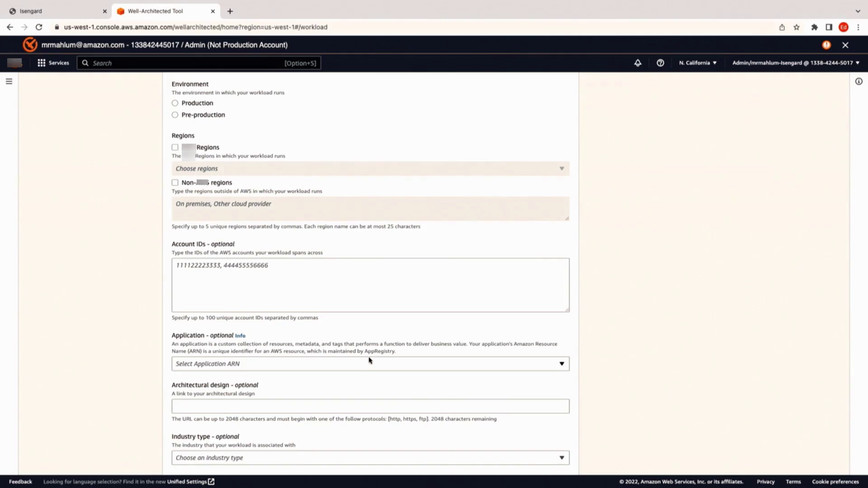Open the Choose an industry type dropdown
Screen dimensions: 868x488
click(370, 458)
